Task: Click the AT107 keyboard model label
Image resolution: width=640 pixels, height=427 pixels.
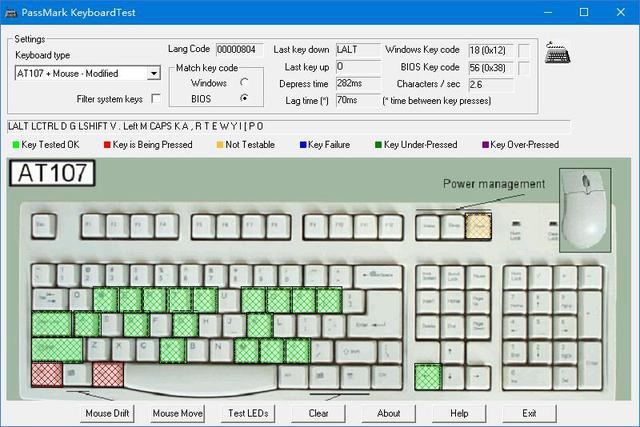Action: [52, 173]
